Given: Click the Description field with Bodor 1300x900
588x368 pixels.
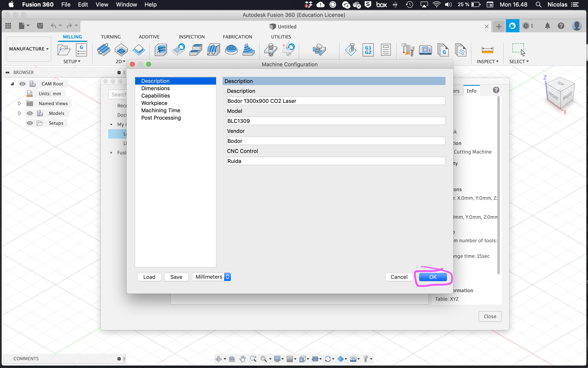Looking at the screenshot, I should pos(336,101).
